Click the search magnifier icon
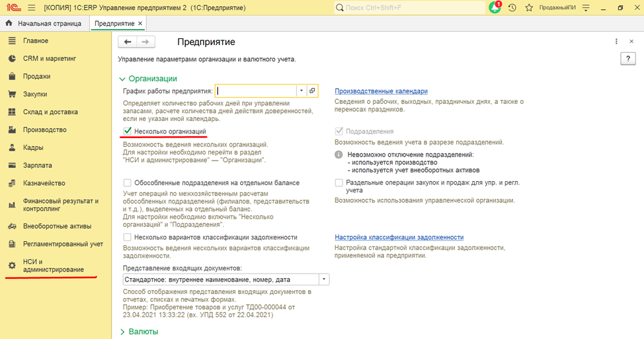 [340, 8]
